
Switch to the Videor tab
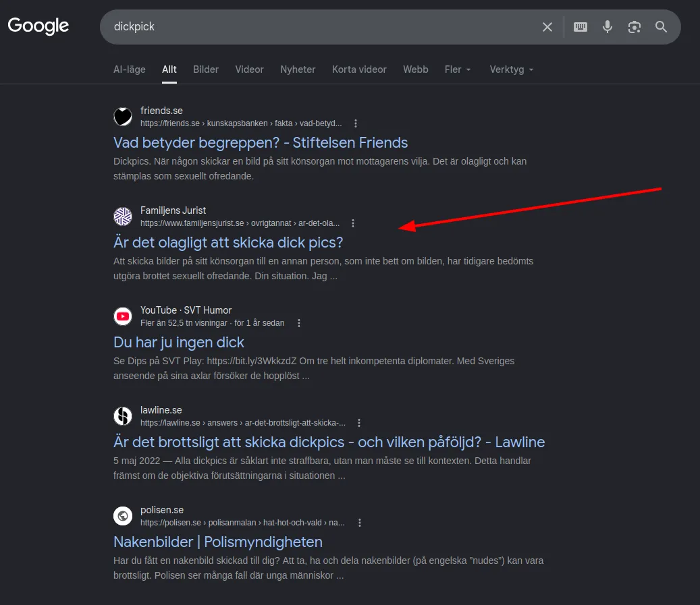(x=250, y=69)
